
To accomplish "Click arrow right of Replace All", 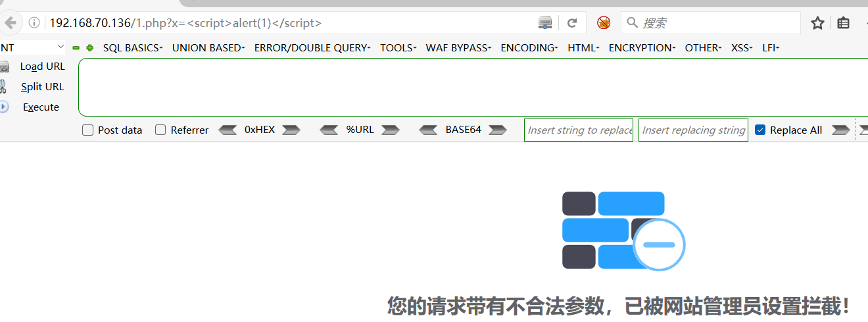I will tap(841, 130).
